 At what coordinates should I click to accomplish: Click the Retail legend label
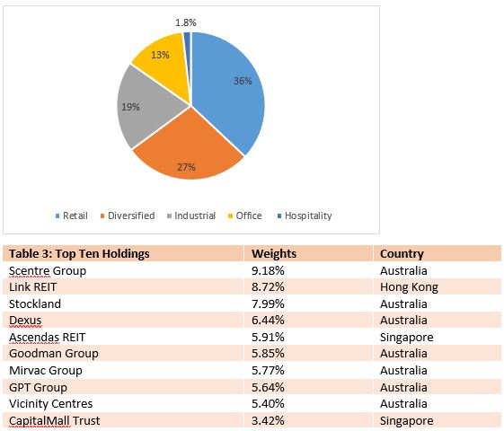pyautogui.click(x=75, y=215)
